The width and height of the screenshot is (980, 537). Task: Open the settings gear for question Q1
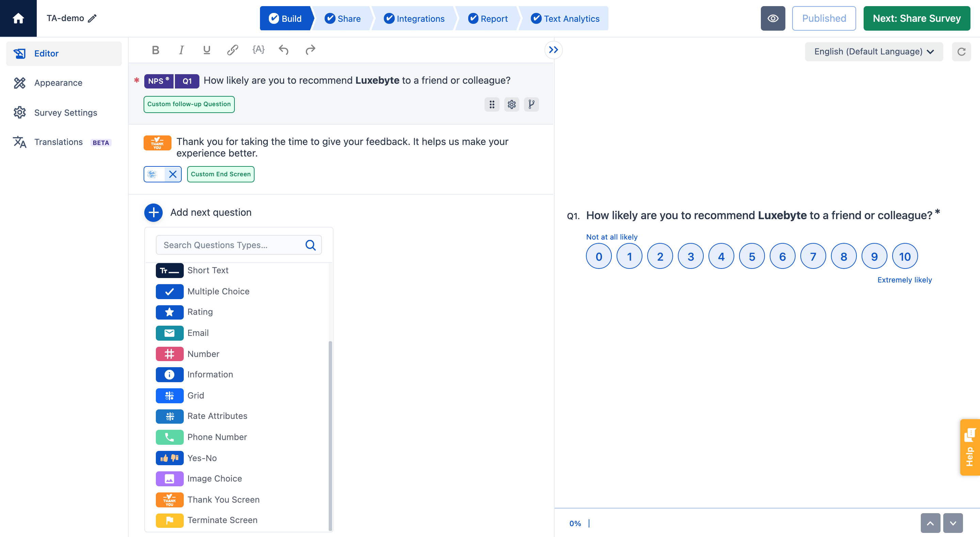(x=511, y=104)
